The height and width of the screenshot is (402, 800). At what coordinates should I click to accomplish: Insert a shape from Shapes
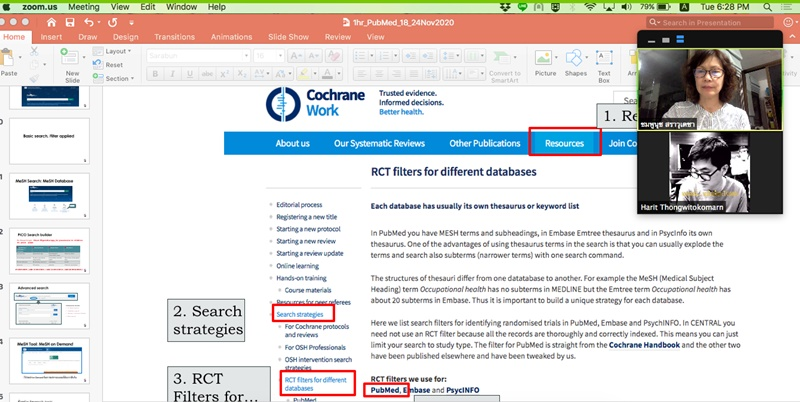576,63
